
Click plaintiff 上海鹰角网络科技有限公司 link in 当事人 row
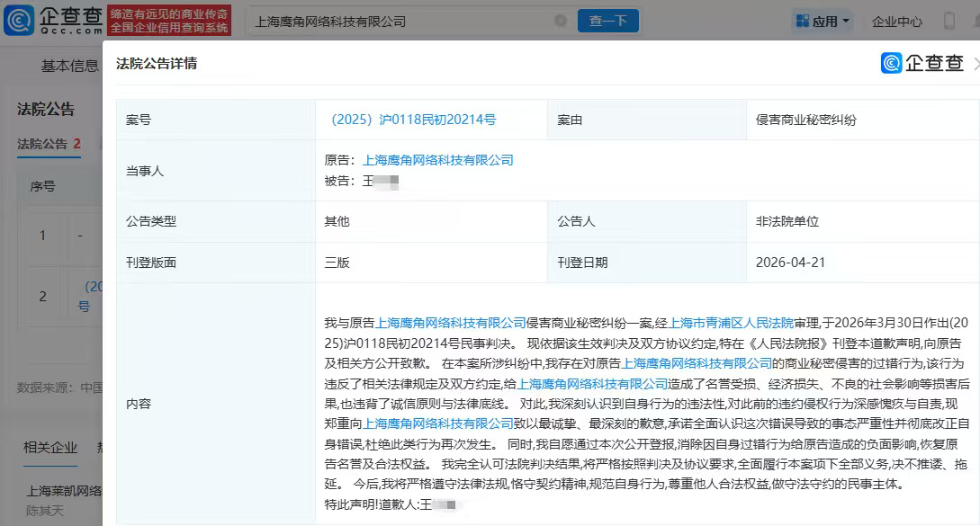pyautogui.click(x=437, y=160)
